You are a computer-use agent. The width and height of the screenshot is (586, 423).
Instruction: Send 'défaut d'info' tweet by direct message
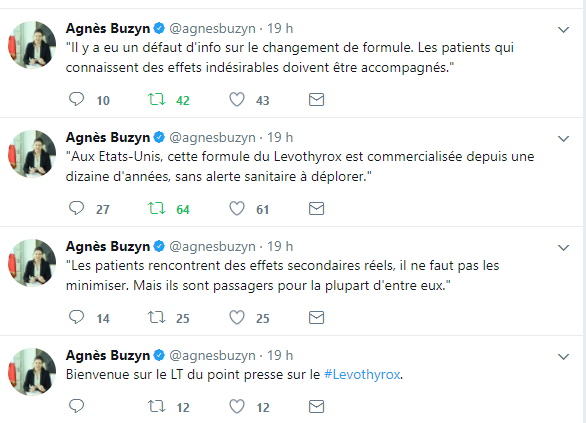pos(316,99)
